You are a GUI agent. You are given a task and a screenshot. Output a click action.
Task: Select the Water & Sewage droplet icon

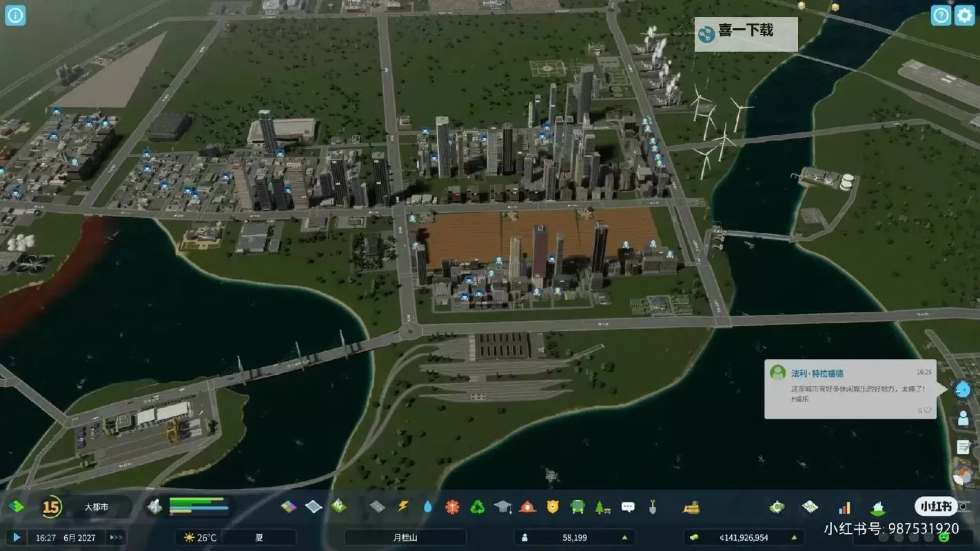point(428,507)
